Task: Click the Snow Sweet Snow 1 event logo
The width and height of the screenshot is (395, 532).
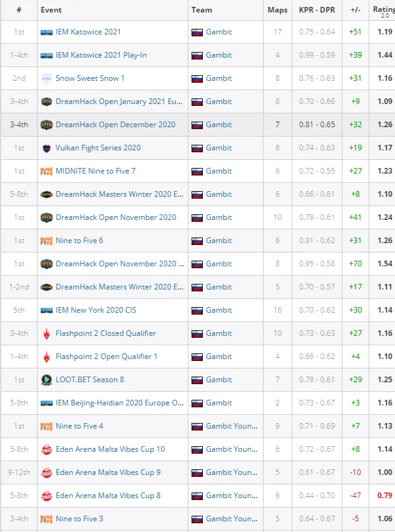Action: (x=46, y=78)
